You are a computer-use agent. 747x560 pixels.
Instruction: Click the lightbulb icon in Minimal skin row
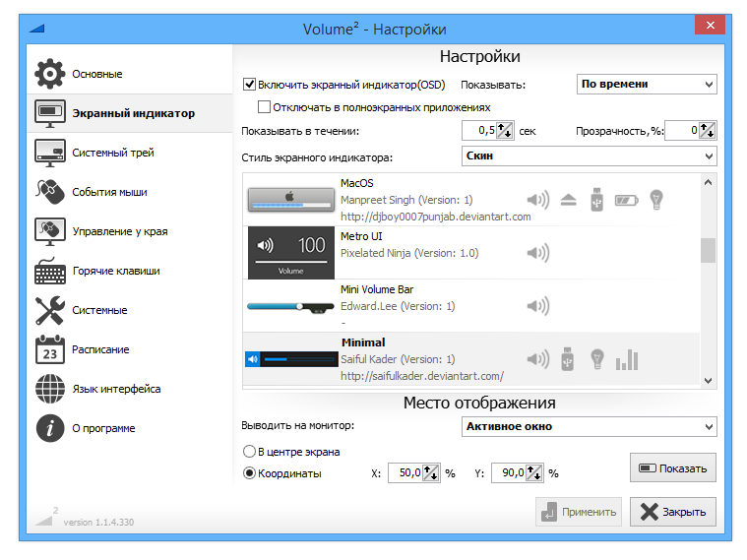597,359
